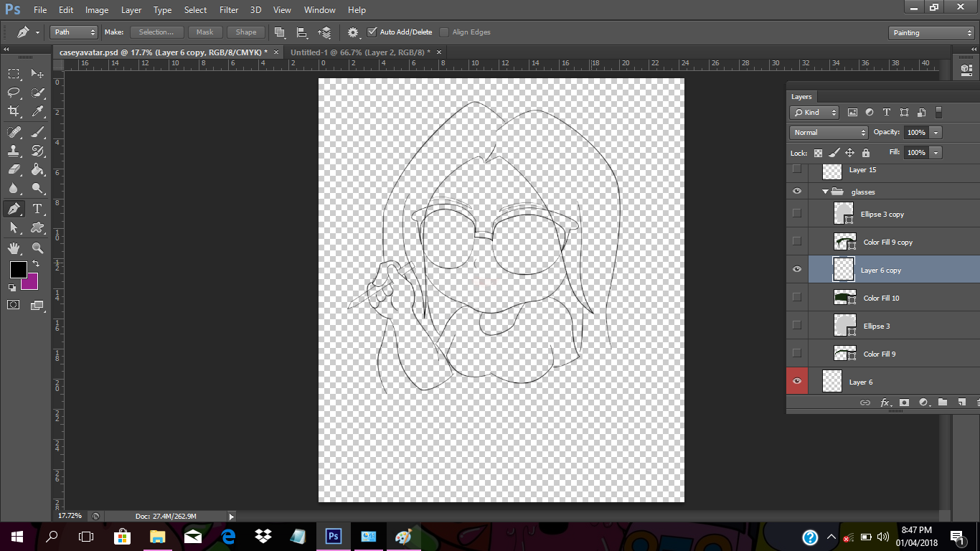Select the Pen tool in toolbox
Screen dimensions: 980x551
tap(14, 209)
